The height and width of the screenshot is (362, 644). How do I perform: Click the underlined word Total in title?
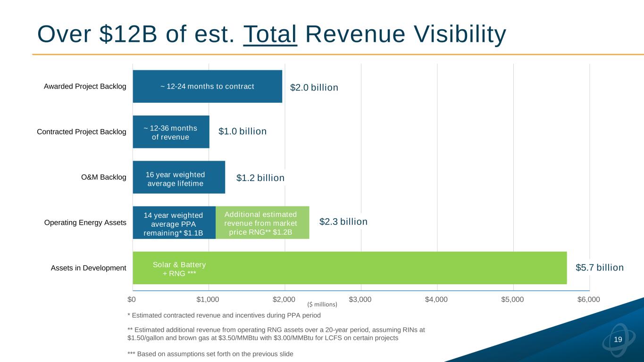pos(270,34)
